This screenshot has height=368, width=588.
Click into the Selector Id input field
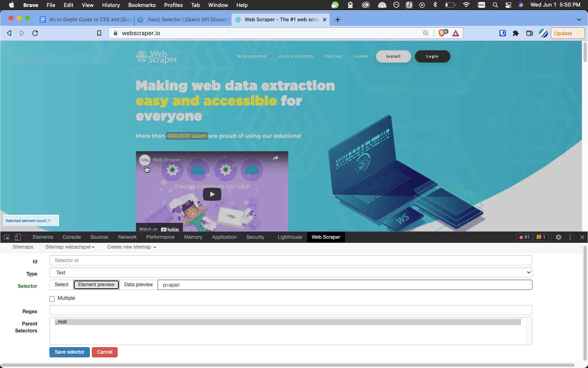pos(290,260)
